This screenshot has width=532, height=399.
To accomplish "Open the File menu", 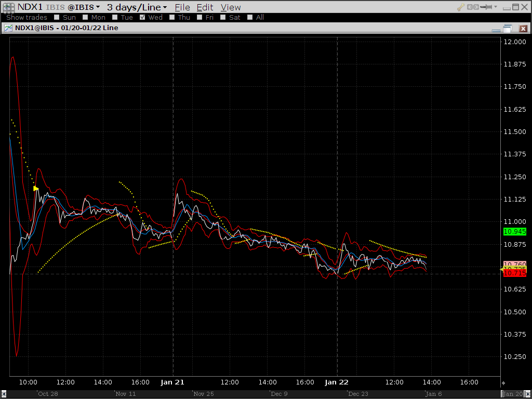I will pos(182,7).
